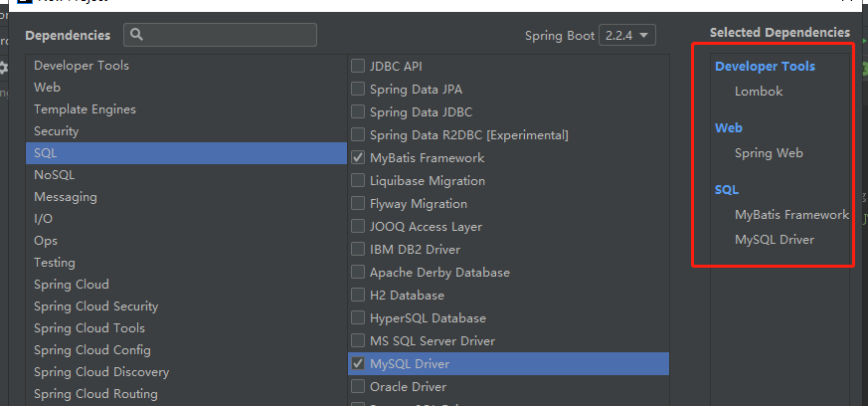868x406 pixels.
Task: Focus the Dependencies search field
Action: tap(221, 35)
